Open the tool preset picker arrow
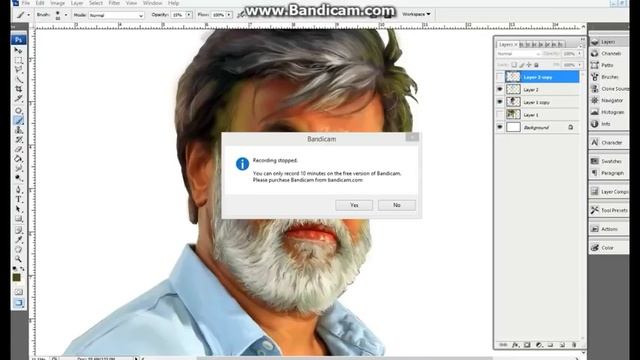The image size is (640, 360). click(x=29, y=15)
